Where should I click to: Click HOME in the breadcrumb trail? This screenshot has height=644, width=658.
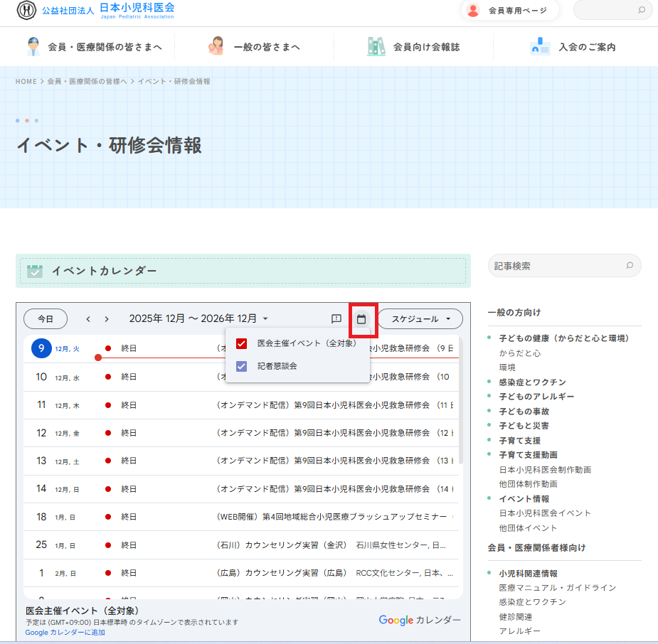25,81
